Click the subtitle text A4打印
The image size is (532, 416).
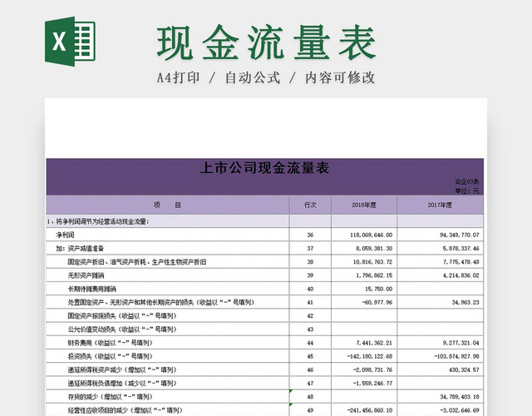[178, 77]
